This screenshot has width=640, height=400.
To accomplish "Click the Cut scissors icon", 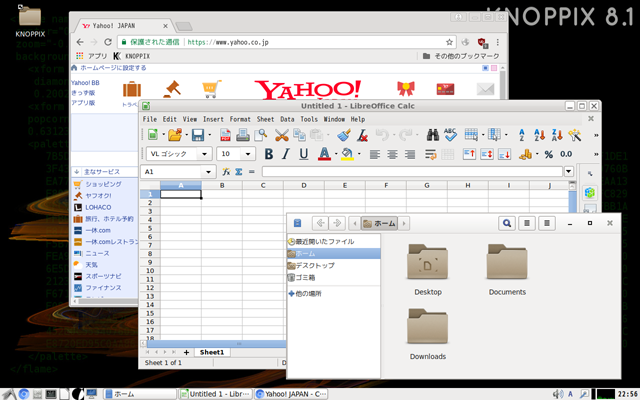I will (x=282, y=135).
